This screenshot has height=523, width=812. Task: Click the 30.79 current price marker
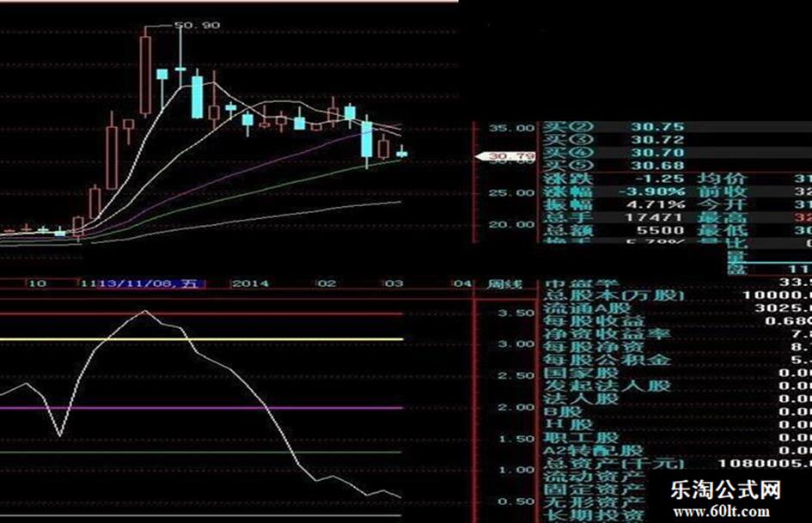[x=504, y=155]
